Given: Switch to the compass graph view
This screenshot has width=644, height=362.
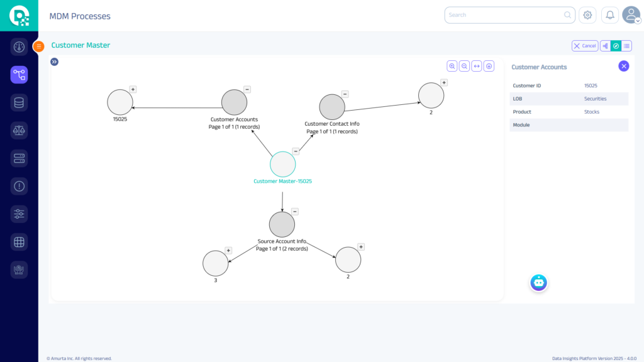Looking at the screenshot, I should pos(616,46).
